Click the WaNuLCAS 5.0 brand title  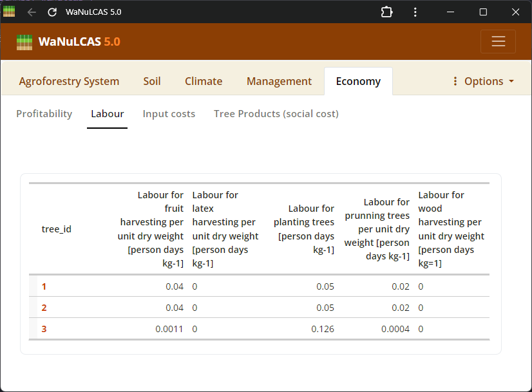pos(79,42)
